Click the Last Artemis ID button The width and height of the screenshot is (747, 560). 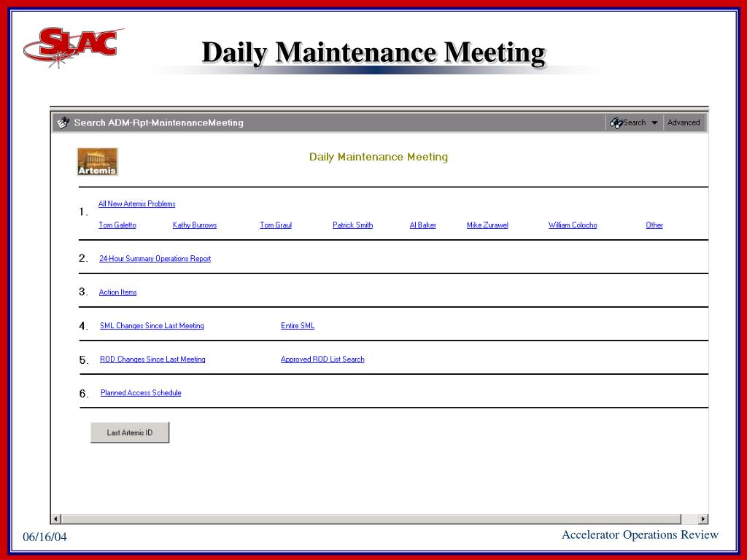[130, 432]
